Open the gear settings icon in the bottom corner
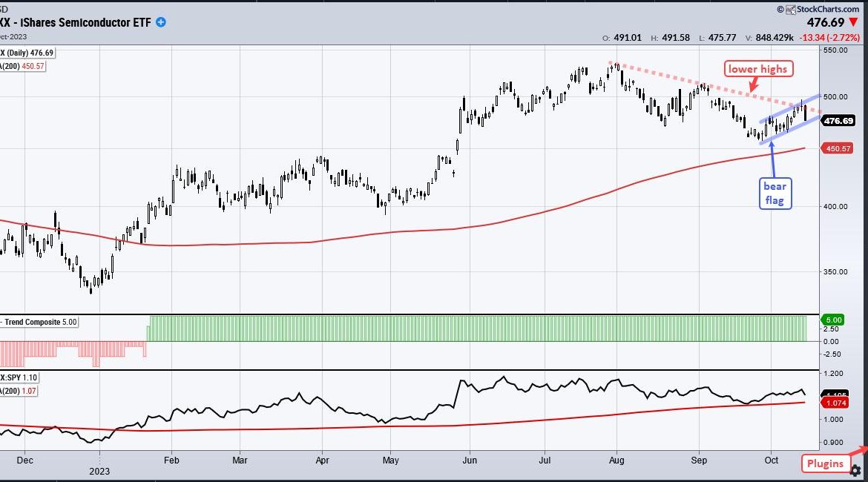Image resolution: width=868 pixels, height=482 pixels. (x=855, y=471)
